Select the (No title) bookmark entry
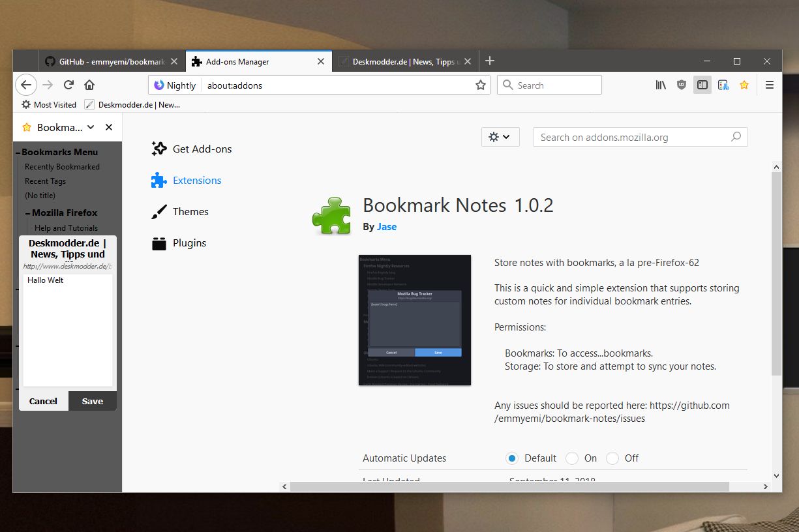 (x=40, y=196)
